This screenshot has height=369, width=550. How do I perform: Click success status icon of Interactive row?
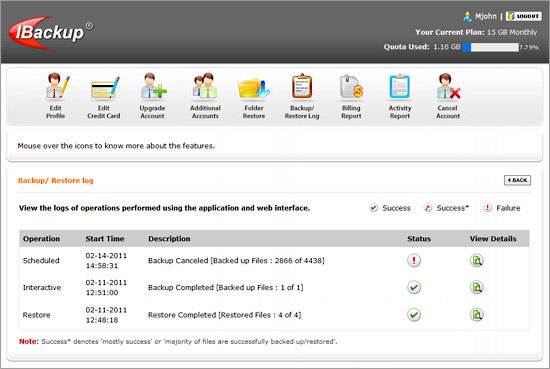point(414,287)
